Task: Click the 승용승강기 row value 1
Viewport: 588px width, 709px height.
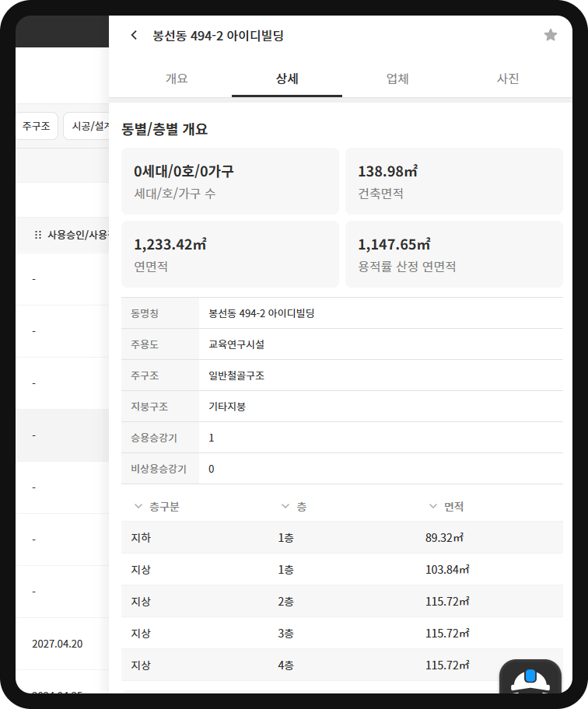Action: tap(212, 438)
